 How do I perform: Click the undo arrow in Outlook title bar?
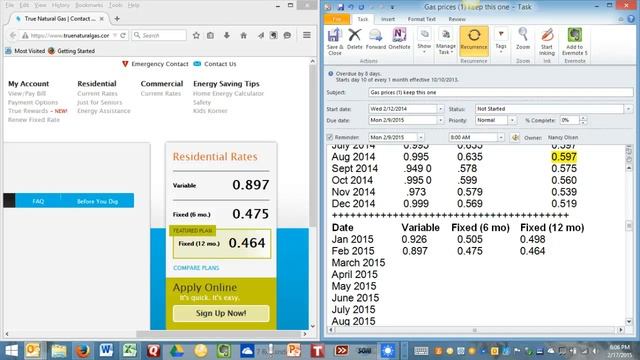click(351, 7)
